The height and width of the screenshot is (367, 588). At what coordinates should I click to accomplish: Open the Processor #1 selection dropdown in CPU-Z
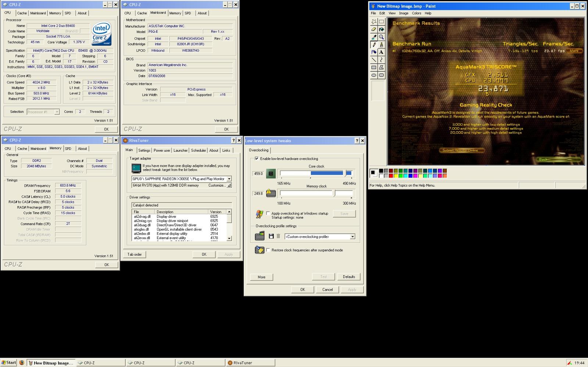[x=57, y=112]
